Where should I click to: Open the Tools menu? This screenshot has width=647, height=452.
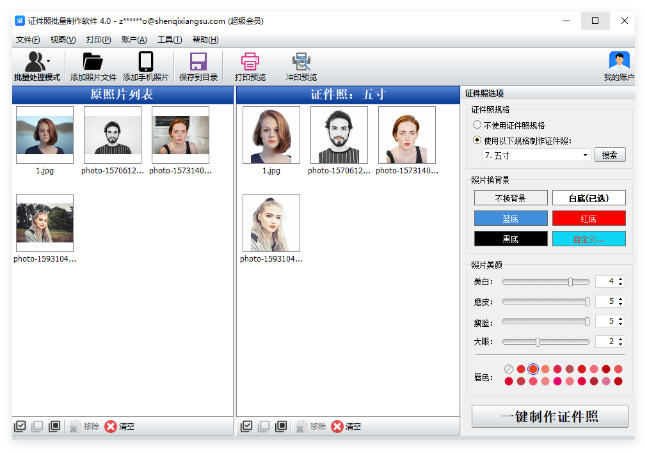coord(170,40)
